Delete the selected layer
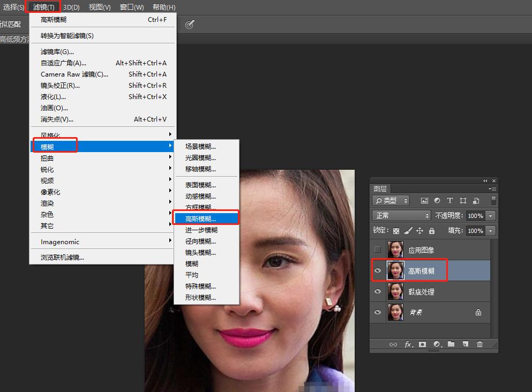This screenshot has width=532, height=392. coord(479,344)
